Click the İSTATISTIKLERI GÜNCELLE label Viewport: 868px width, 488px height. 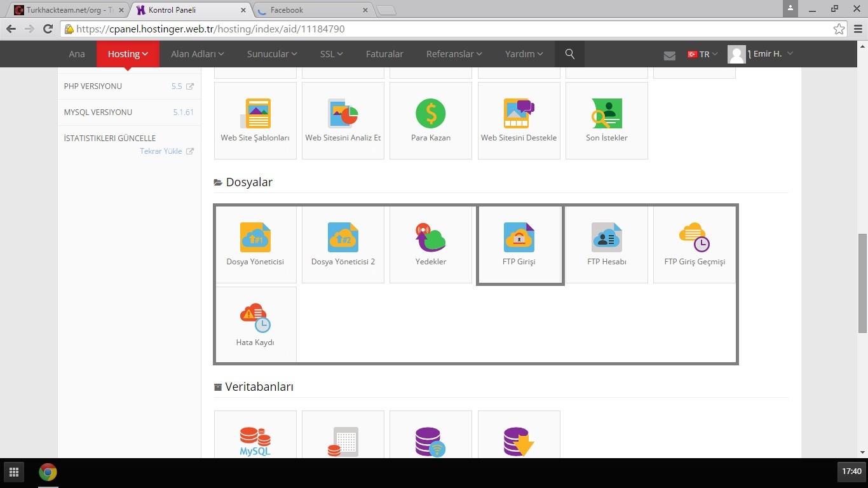pos(110,139)
